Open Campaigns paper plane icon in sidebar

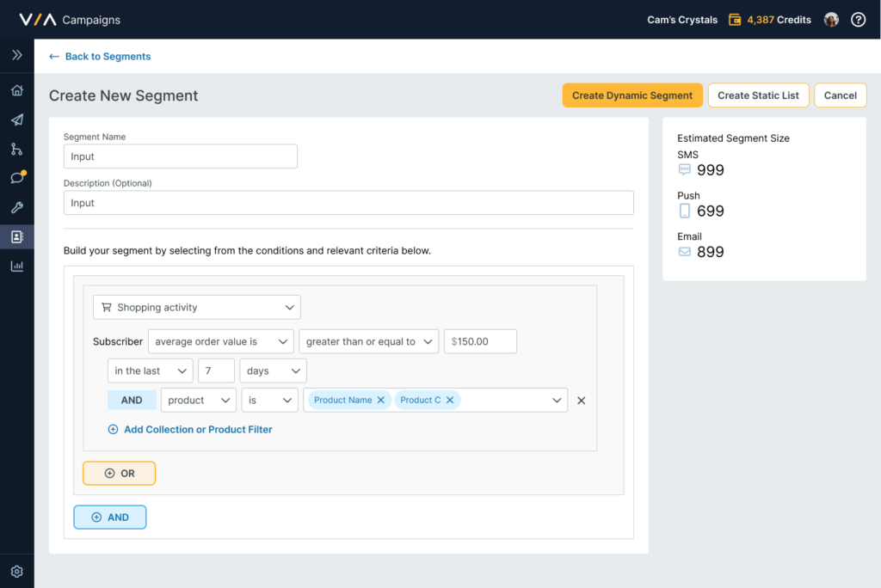(x=16, y=119)
